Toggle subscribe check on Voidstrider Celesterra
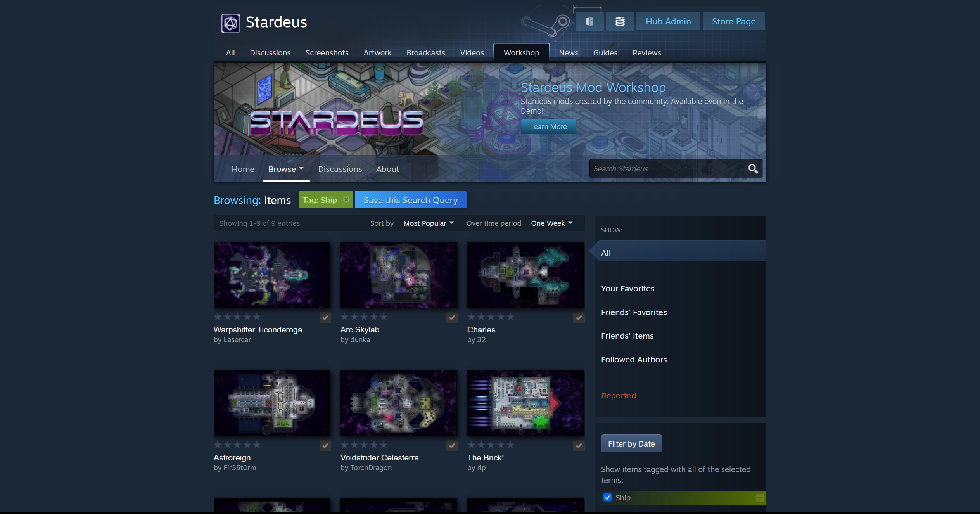The image size is (980, 514). [452, 446]
